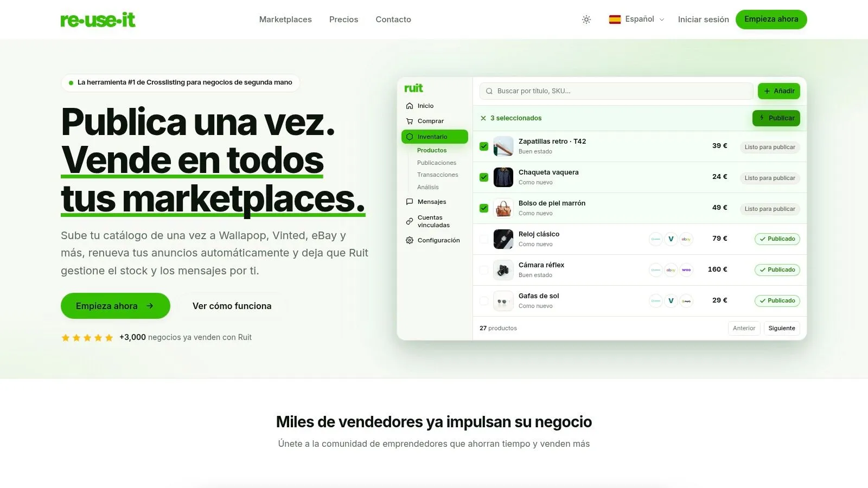The image size is (868, 488).
Task: Click the eBay icon on Reloj clásico row
Action: (x=686, y=239)
